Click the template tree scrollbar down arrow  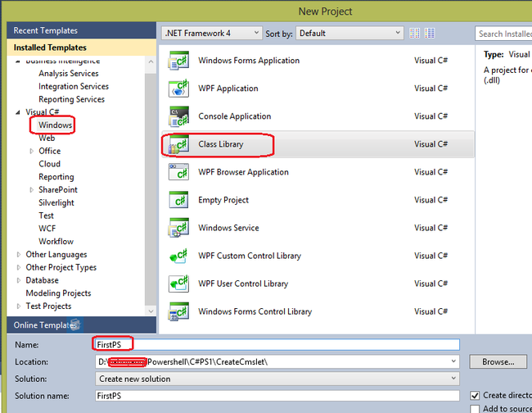[151, 311]
